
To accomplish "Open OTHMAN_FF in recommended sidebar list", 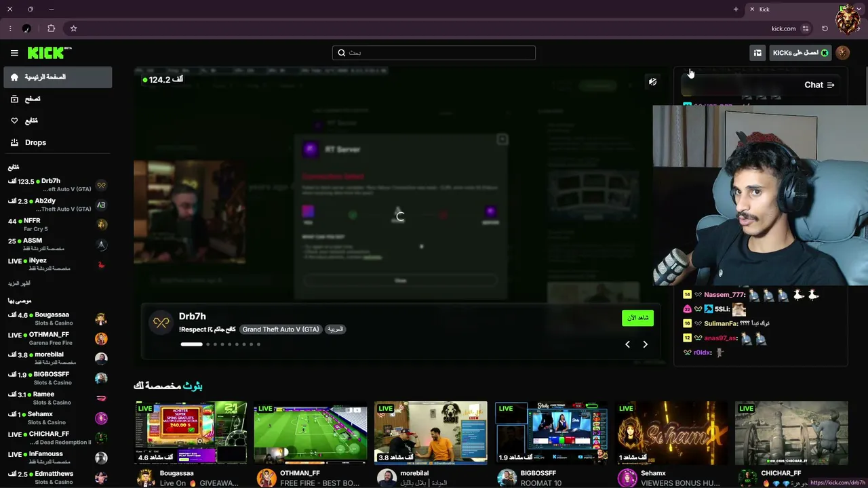I will click(58, 338).
